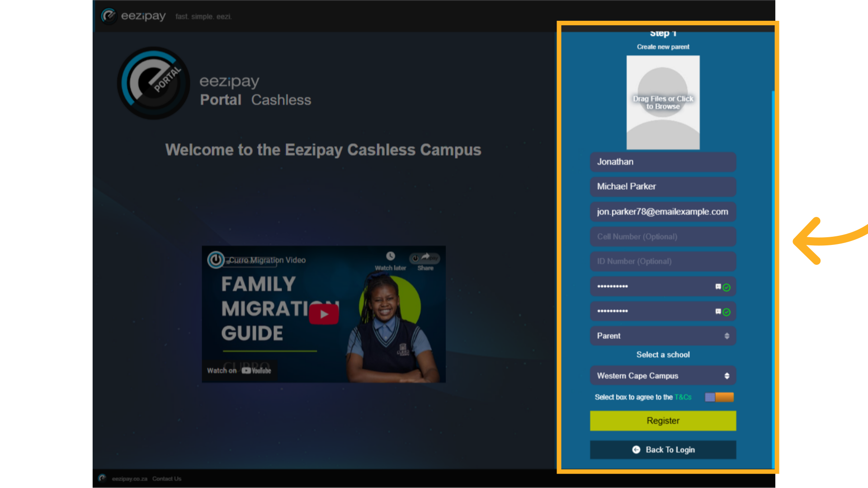The height and width of the screenshot is (488, 868).
Task: Open video via Watch on YouTube
Action: point(239,371)
